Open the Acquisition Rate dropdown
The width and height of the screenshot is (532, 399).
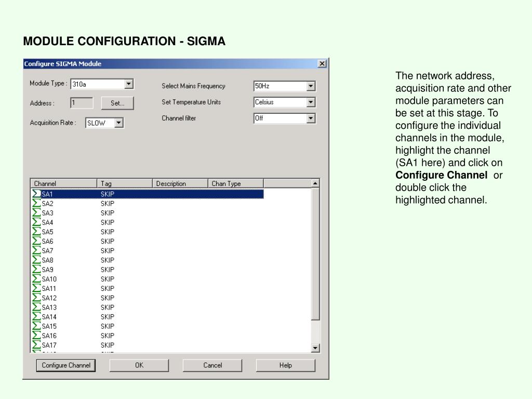[118, 123]
